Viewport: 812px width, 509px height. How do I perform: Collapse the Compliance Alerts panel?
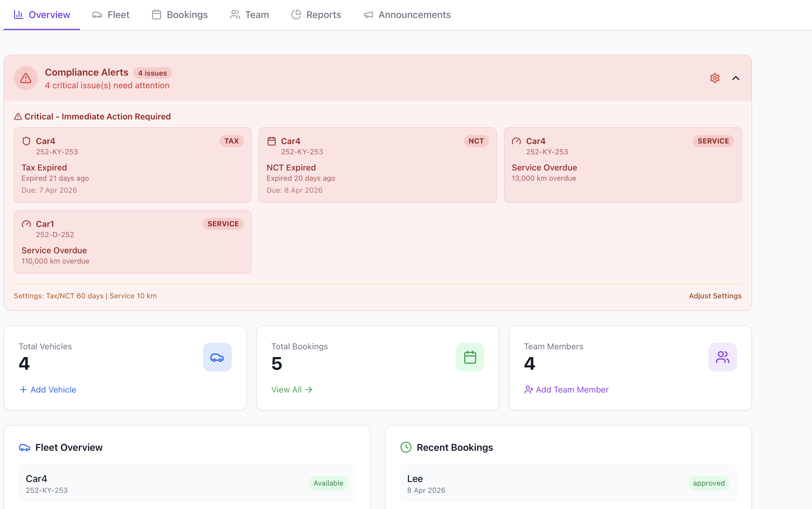point(736,78)
